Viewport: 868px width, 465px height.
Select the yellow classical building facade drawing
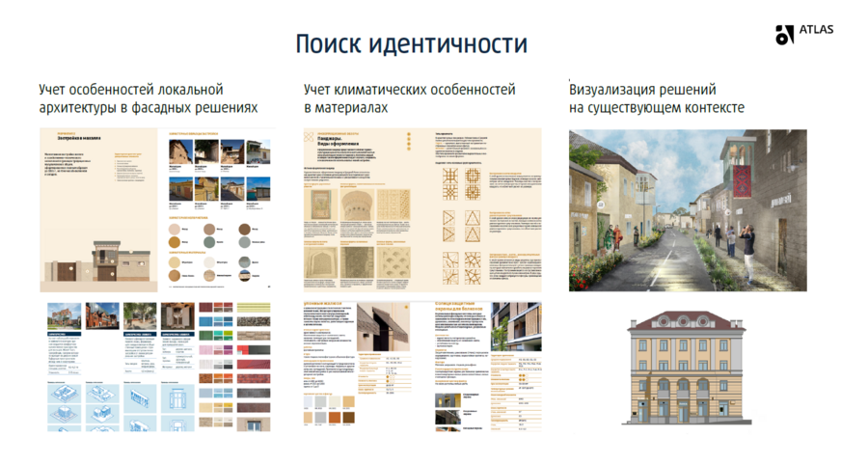tap(687, 369)
